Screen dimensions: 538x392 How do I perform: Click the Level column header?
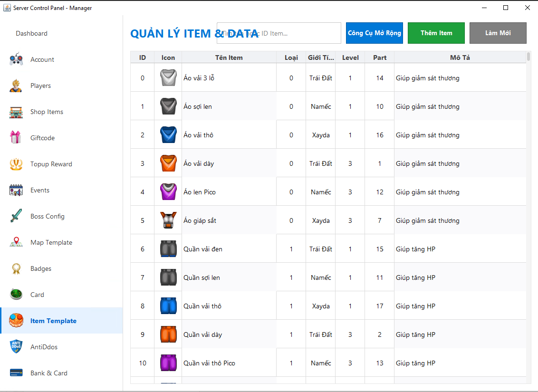(350, 57)
